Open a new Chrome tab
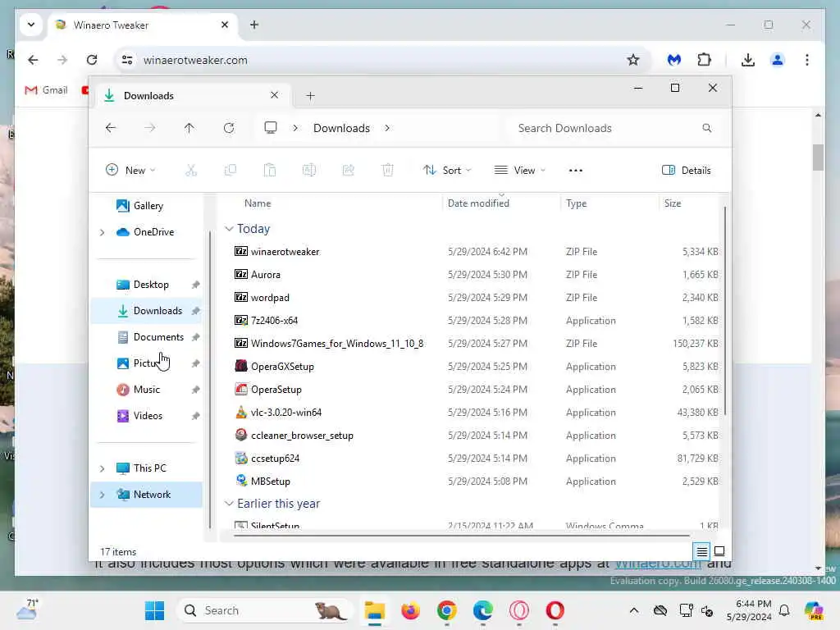The height and width of the screenshot is (630, 840). click(254, 25)
